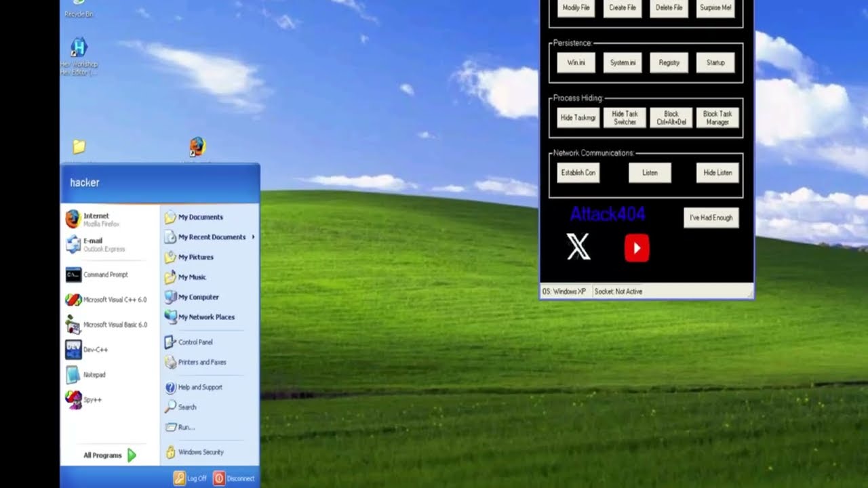Open Help and Support
868x488 pixels.
click(194, 387)
